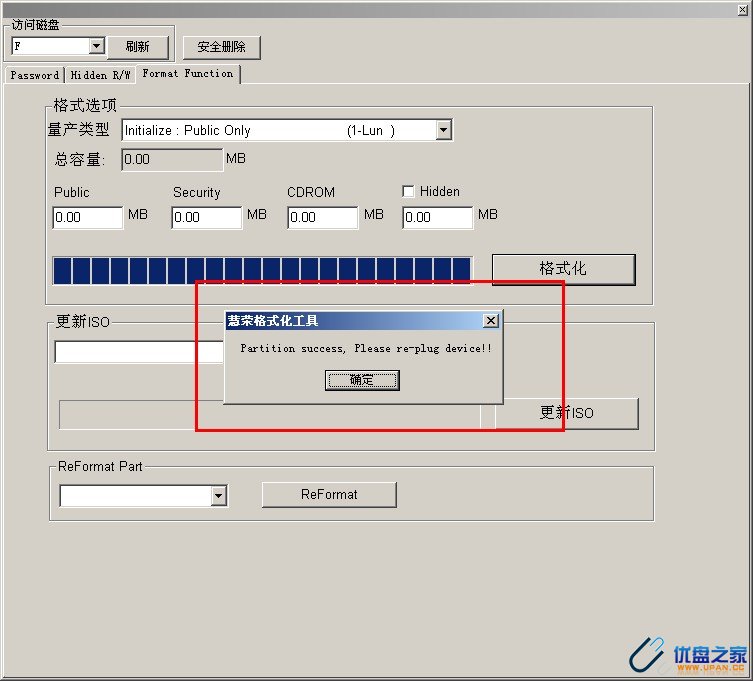Click the 优盘之家 logo in the corner
The height and width of the screenshot is (681, 753).
point(689,654)
